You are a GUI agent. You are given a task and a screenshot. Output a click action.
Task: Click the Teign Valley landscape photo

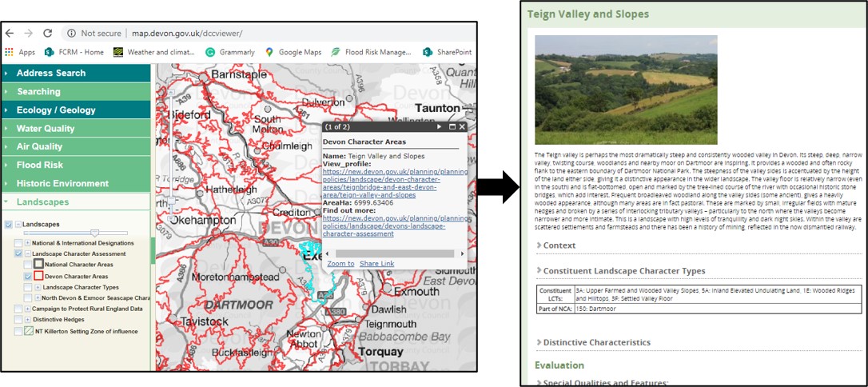click(626, 90)
